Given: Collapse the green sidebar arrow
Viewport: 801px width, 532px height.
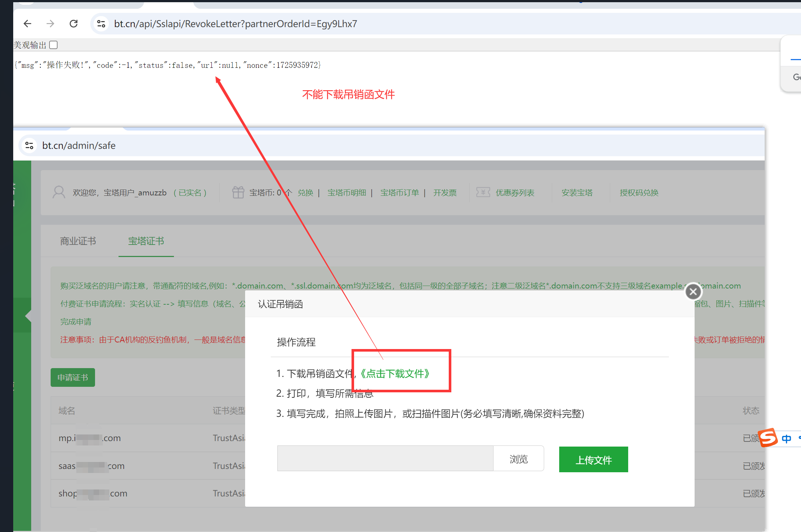Looking at the screenshot, I should [x=28, y=315].
